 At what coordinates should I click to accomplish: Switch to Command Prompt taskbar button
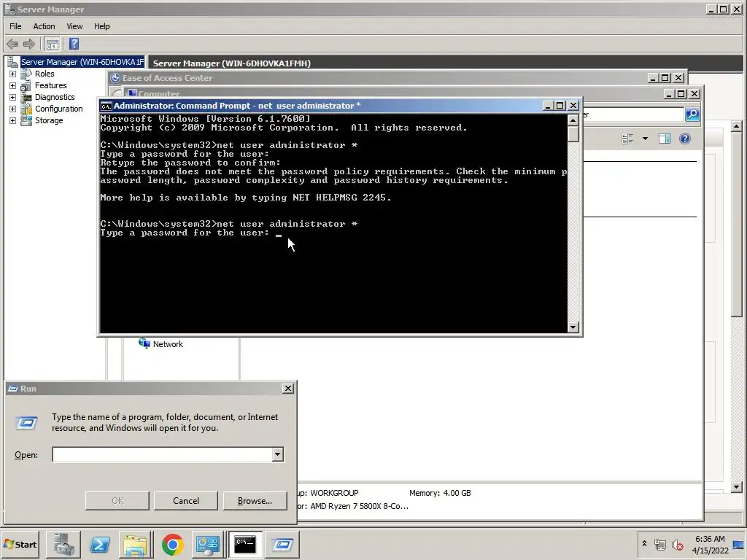[x=245, y=545]
